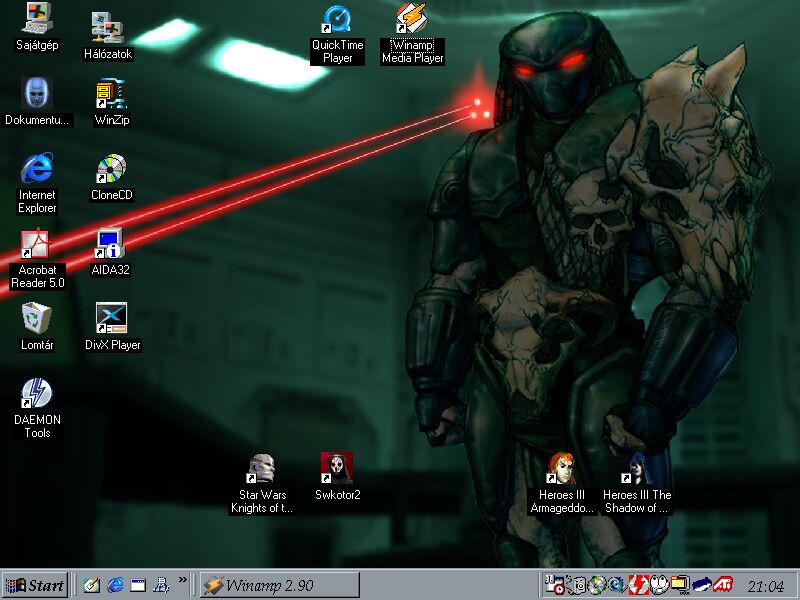Click the red lightning DAEMON Tools tray icon
The image size is (800, 600).
point(638,585)
